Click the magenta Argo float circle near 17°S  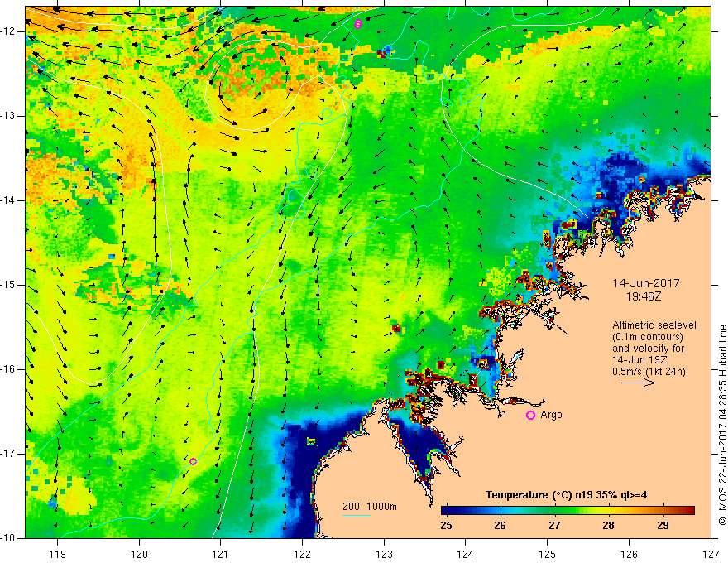[193, 461]
